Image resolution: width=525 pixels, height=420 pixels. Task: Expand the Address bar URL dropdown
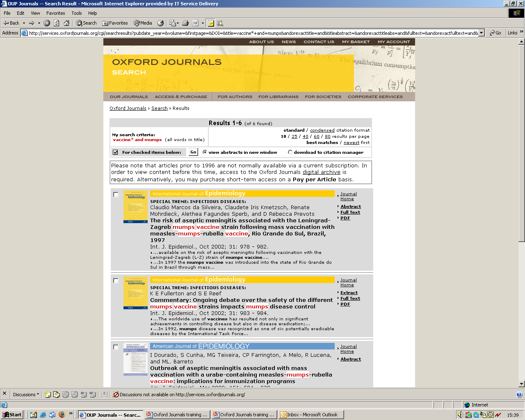coord(482,33)
